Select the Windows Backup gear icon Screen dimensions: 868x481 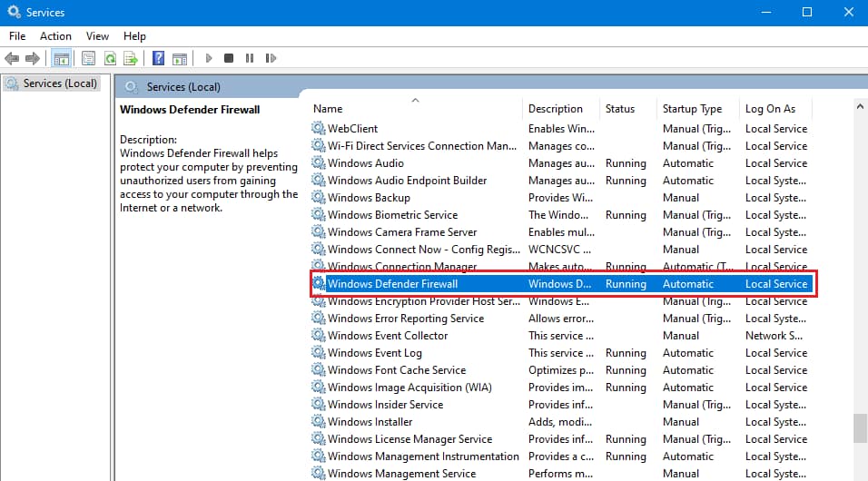[x=319, y=197]
